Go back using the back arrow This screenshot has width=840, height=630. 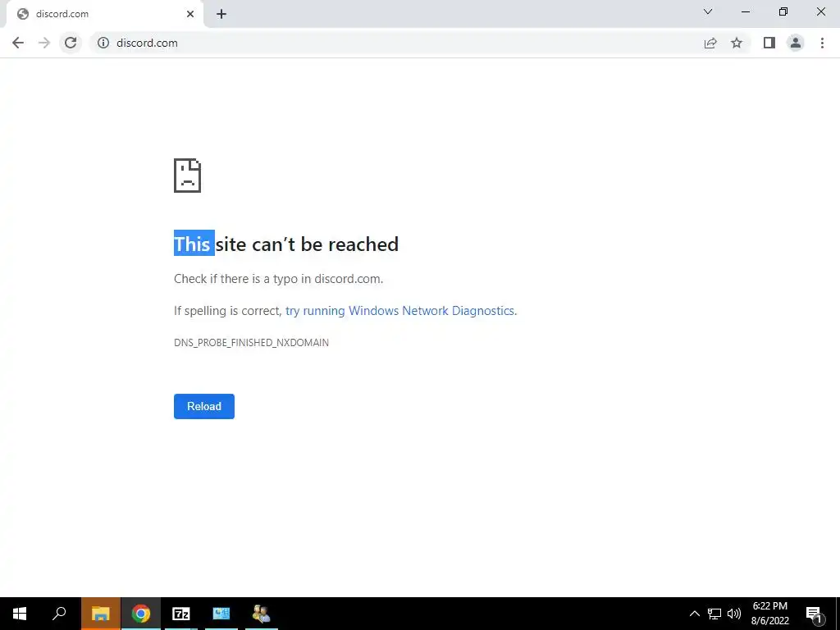pyautogui.click(x=18, y=43)
